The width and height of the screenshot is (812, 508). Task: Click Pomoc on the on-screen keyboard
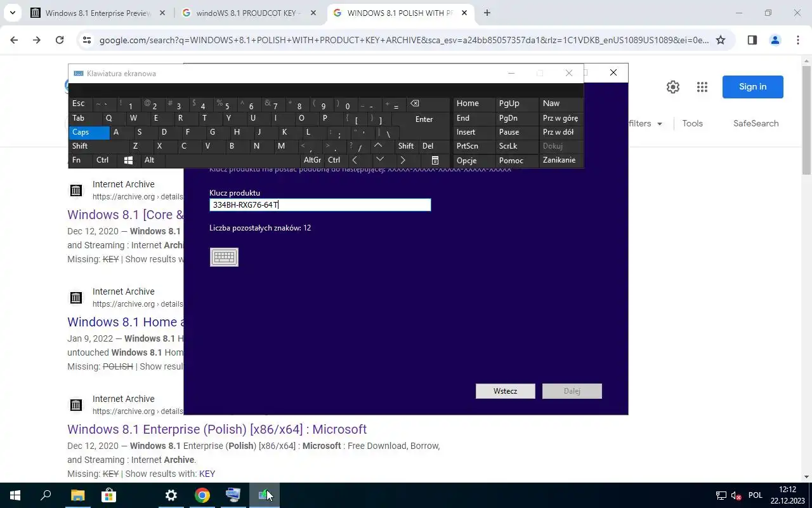tap(517, 160)
